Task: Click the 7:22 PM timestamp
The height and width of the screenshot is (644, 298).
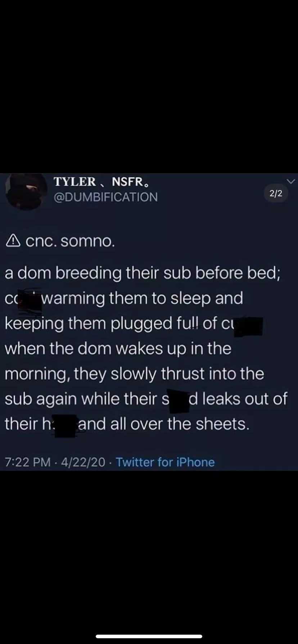Action: [x=28, y=462]
